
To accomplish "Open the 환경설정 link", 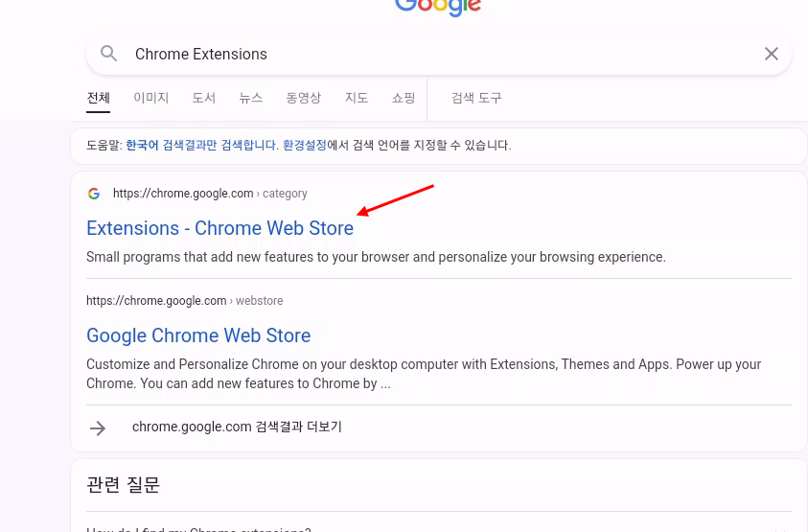I will [305, 146].
